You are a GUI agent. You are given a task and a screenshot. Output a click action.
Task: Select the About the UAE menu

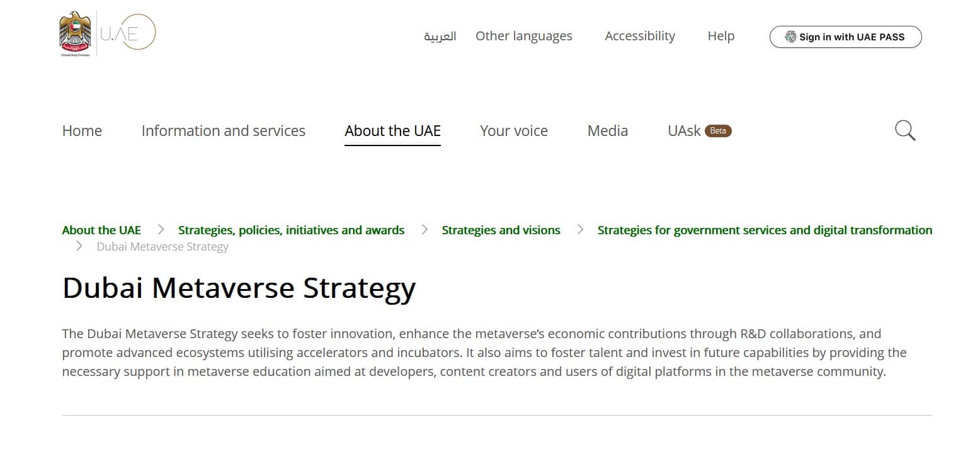point(392,131)
